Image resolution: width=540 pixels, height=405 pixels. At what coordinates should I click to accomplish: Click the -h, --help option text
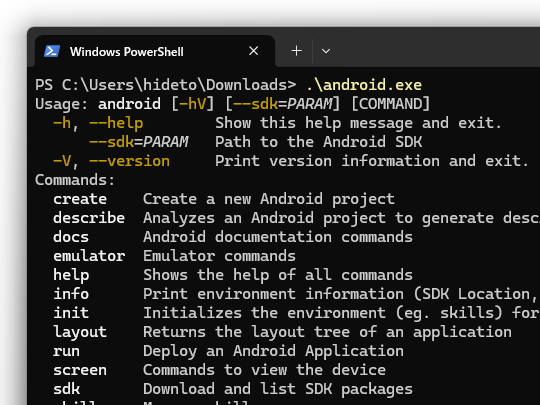98,123
